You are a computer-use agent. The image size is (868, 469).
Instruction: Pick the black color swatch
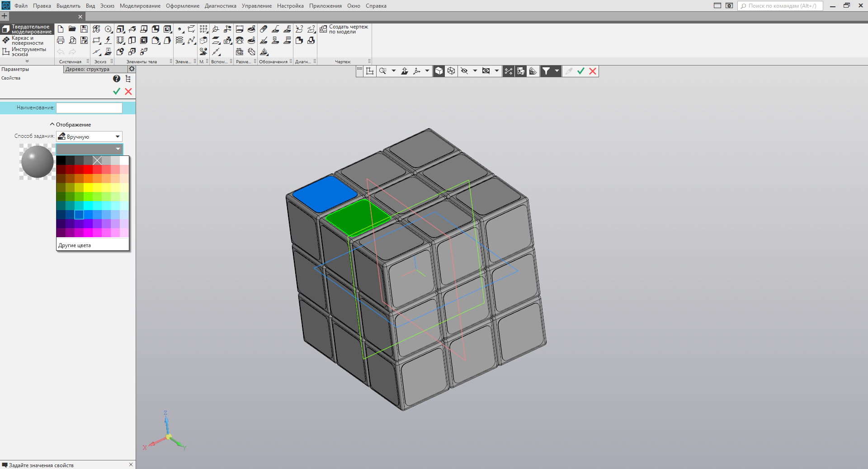[61, 160]
